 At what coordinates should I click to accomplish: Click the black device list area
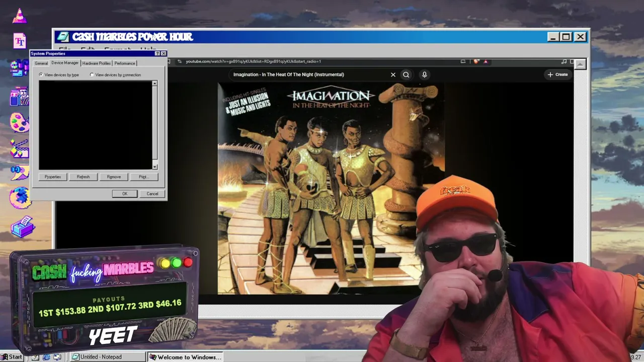coord(96,125)
